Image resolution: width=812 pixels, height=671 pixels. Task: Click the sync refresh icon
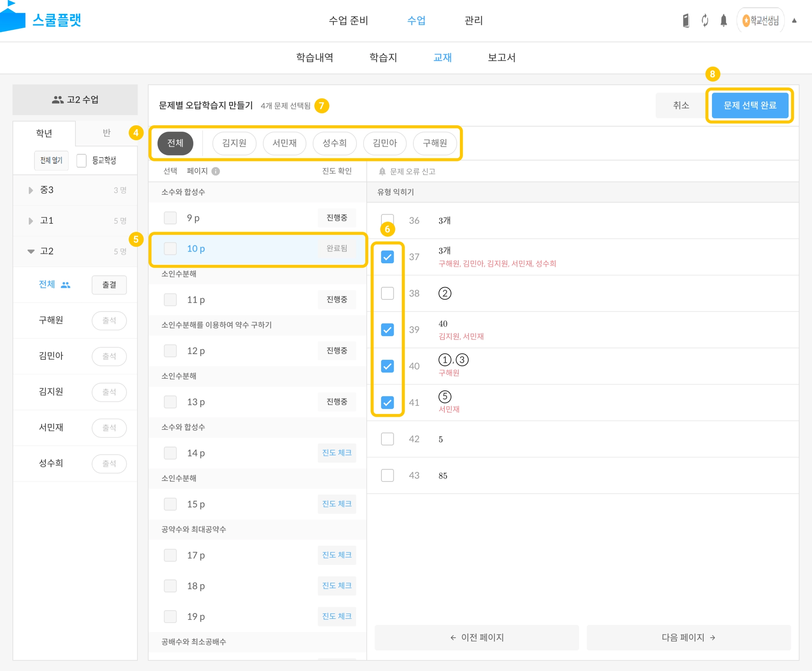point(705,21)
